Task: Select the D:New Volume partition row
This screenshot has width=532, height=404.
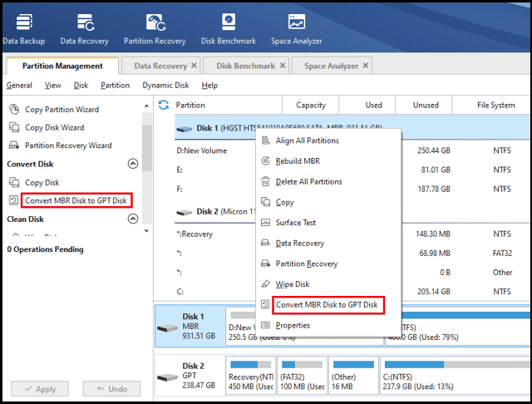Action: (x=352, y=150)
